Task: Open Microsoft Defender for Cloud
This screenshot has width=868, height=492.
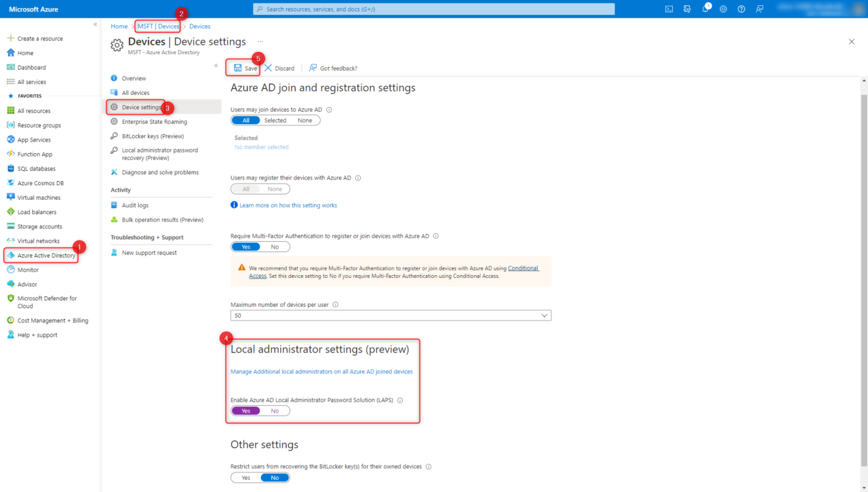Action: point(47,302)
